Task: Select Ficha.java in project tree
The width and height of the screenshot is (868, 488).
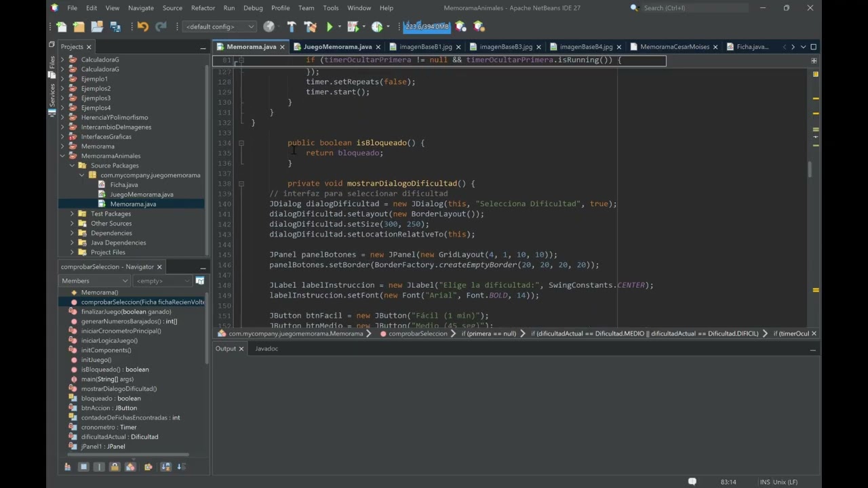Action: pyautogui.click(x=124, y=184)
